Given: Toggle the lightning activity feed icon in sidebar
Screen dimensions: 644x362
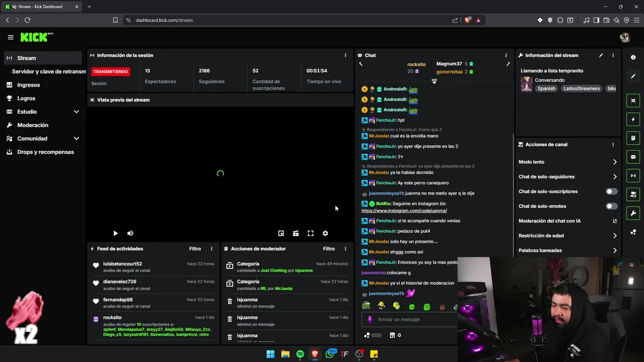Looking at the screenshot, I should [633, 120].
